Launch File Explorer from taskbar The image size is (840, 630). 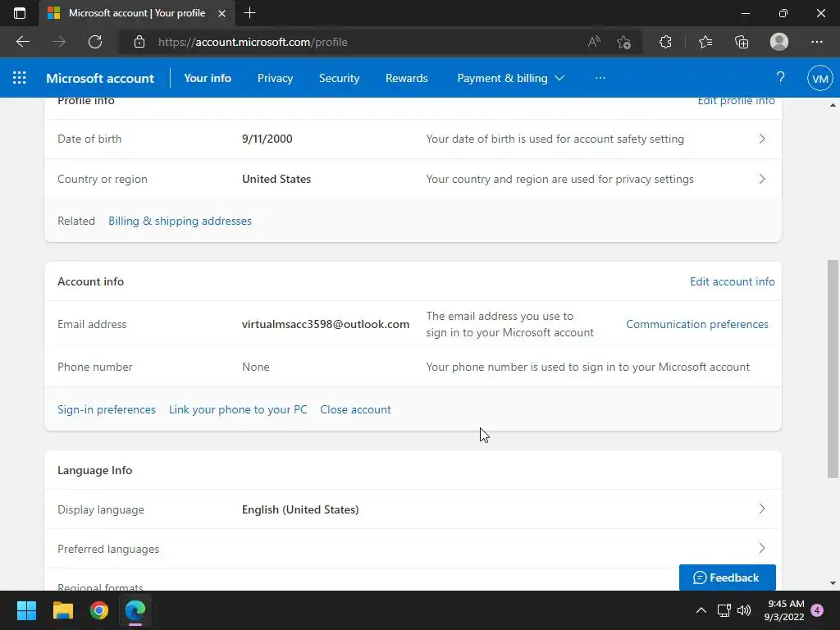63,610
